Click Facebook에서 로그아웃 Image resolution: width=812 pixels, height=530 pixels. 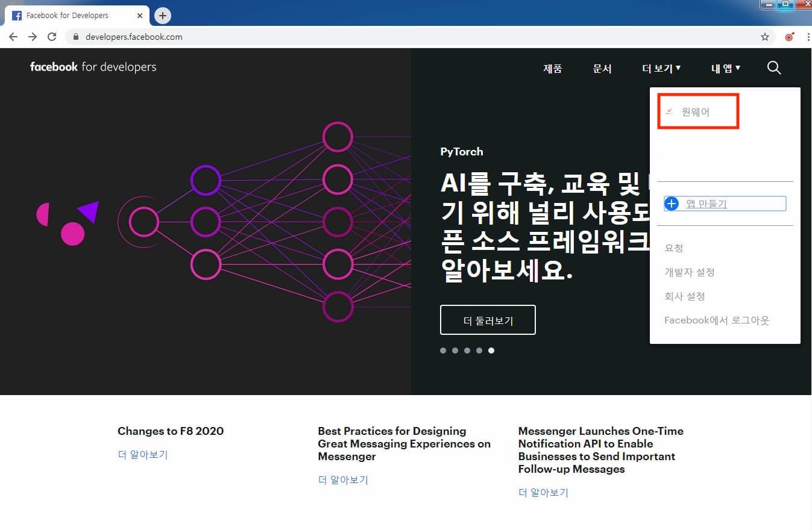click(x=717, y=320)
